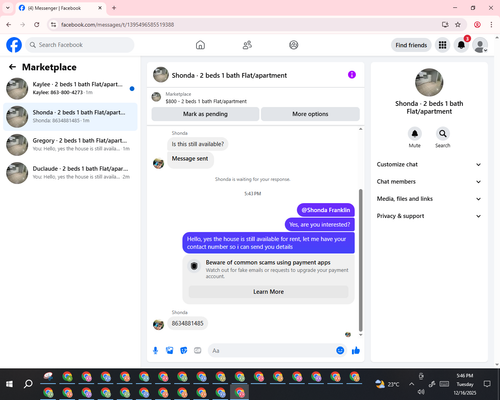Open site information icon in address bar
Screen dimensions: 500x400
pyautogui.click(x=53, y=24)
